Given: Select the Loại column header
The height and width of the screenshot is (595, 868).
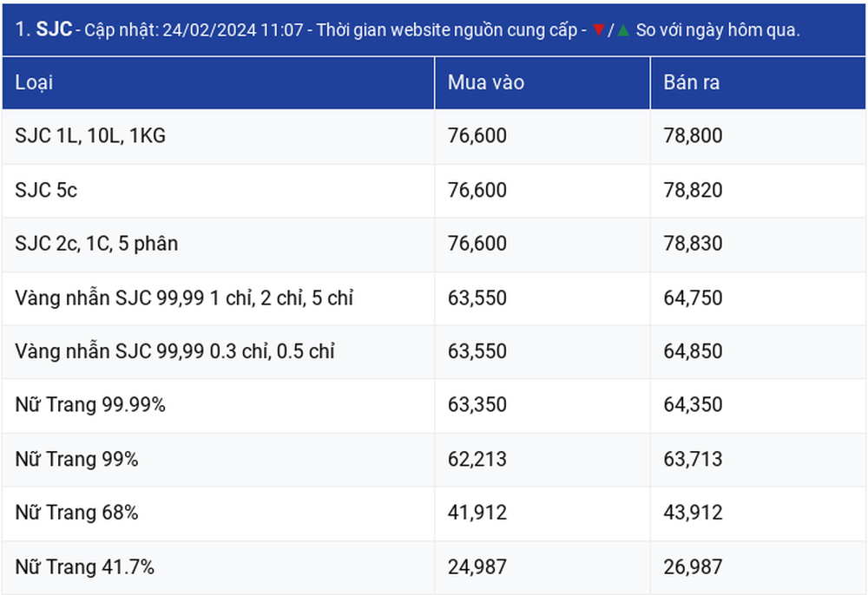Looking at the screenshot, I should [x=218, y=83].
